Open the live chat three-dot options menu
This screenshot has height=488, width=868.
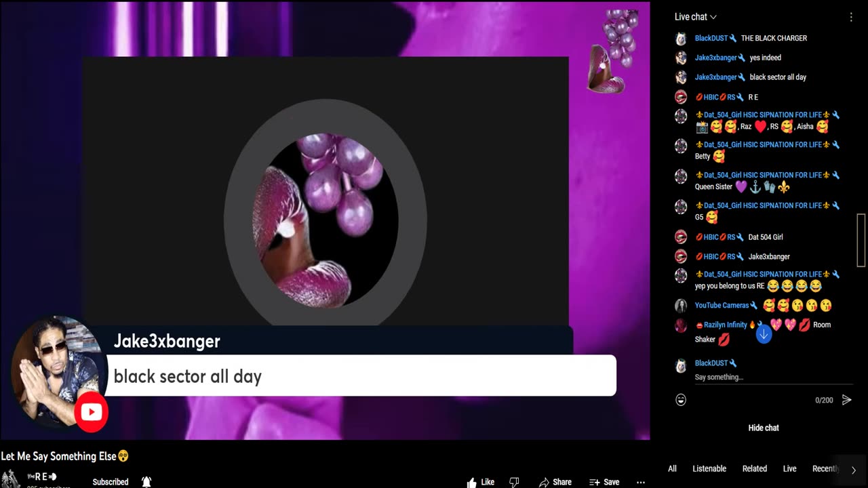pyautogui.click(x=851, y=17)
